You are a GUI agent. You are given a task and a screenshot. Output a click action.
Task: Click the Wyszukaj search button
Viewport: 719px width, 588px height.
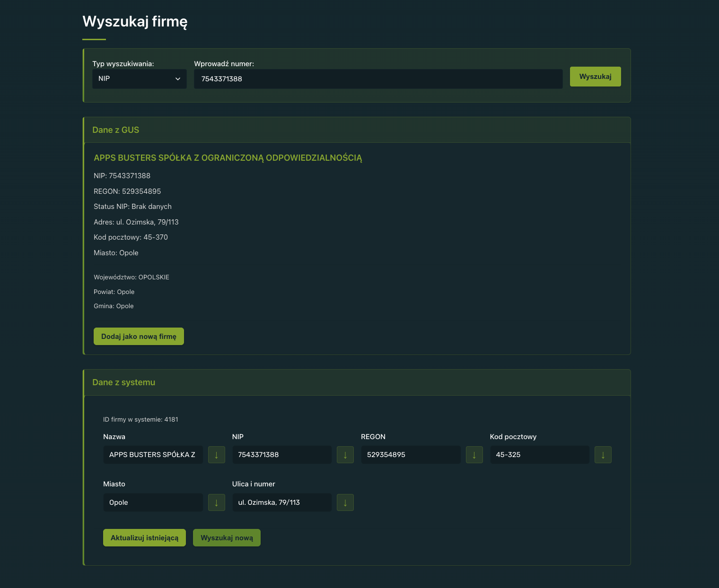pos(595,77)
